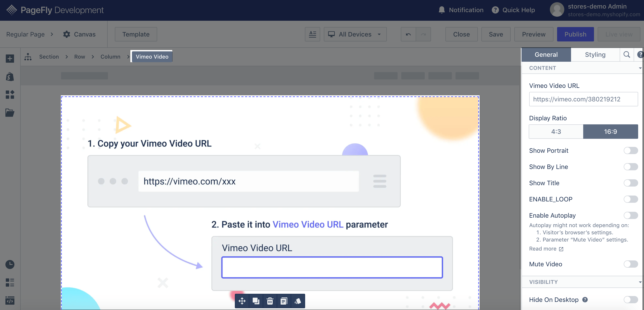Switch to the Styling tab
The height and width of the screenshot is (310, 644).
pos(595,55)
